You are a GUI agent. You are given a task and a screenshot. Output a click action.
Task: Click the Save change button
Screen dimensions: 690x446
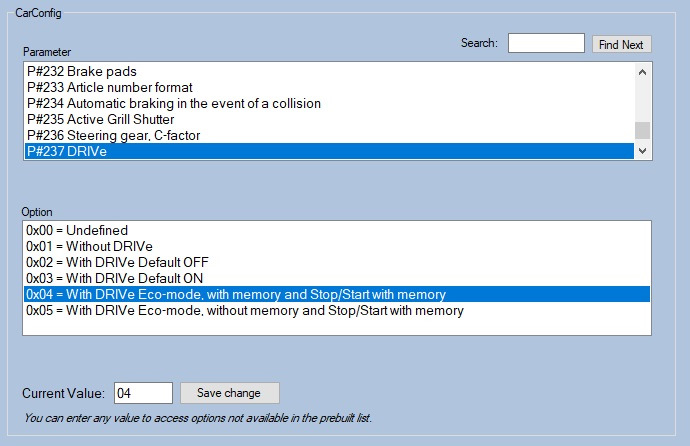pos(229,393)
